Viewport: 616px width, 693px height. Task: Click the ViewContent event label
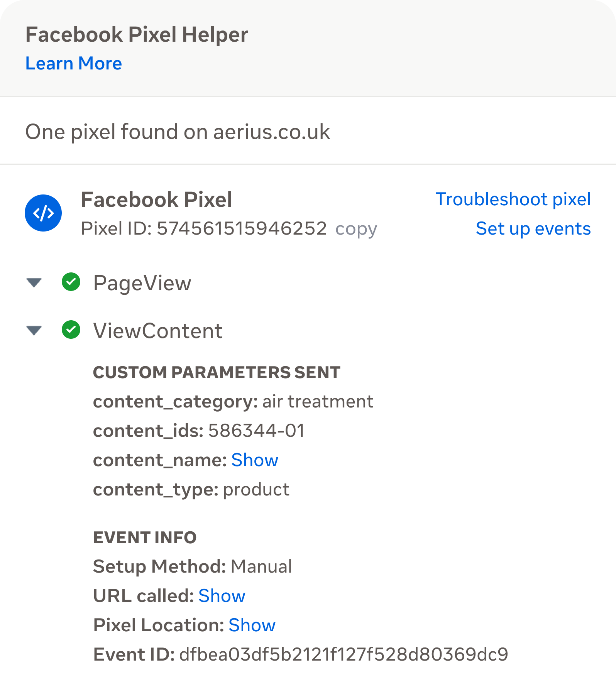158,330
